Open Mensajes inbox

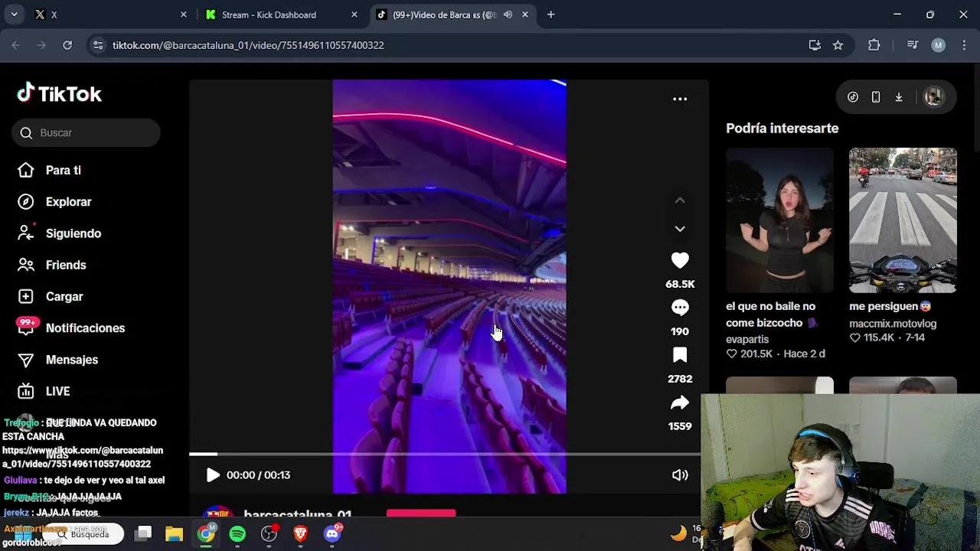tap(58, 360)
